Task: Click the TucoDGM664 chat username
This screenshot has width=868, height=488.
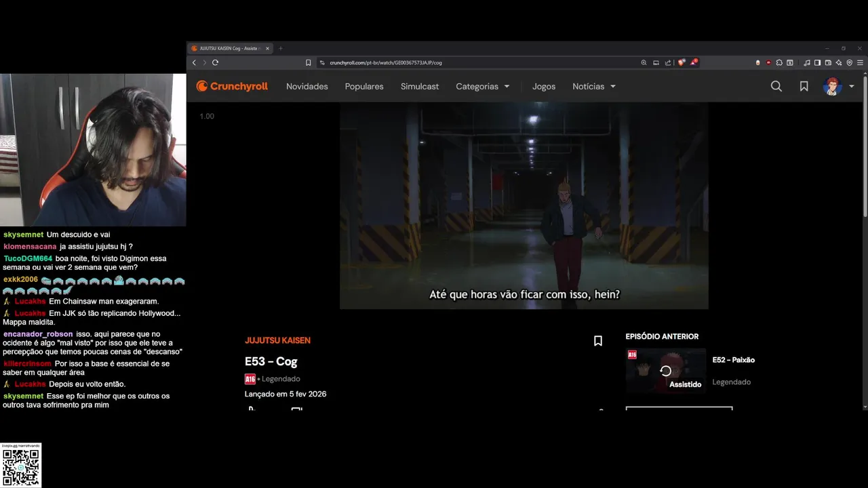Action: point(28,259)
